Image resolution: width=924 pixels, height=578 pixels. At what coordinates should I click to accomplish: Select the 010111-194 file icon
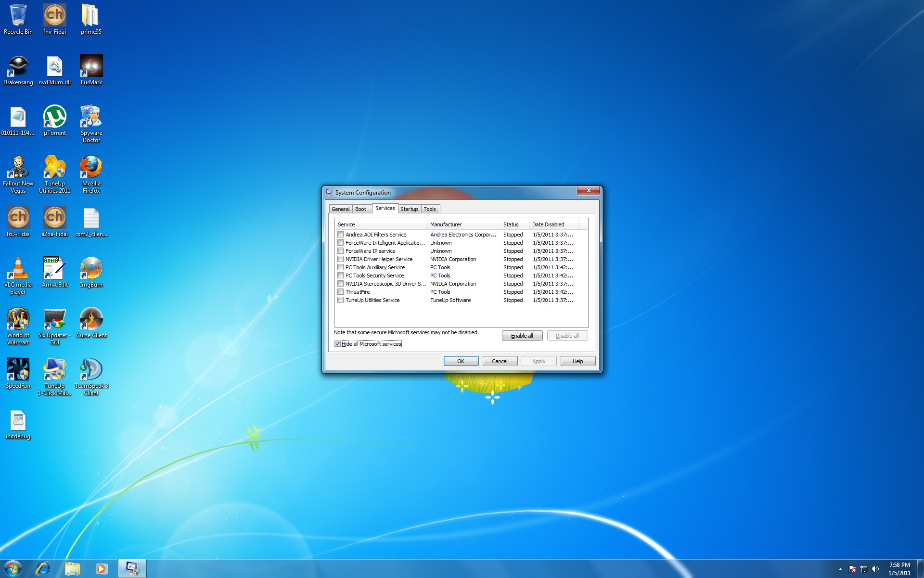click(18, 121)
